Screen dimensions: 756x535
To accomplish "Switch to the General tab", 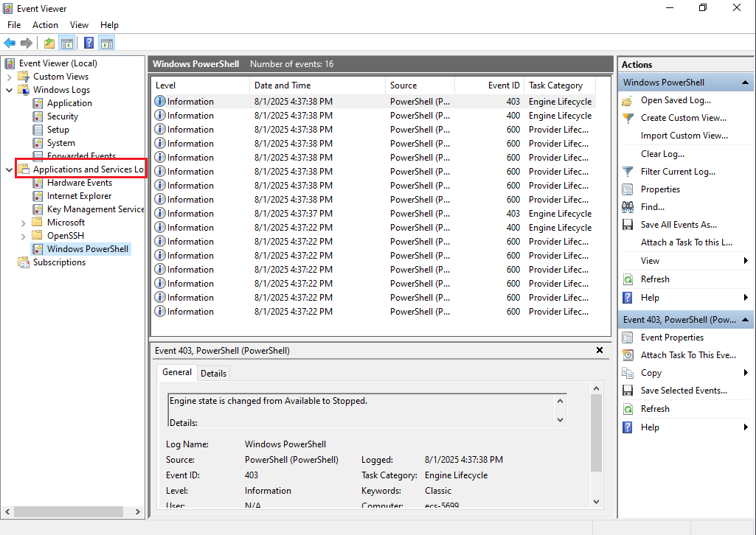I will tap(177, 372).
